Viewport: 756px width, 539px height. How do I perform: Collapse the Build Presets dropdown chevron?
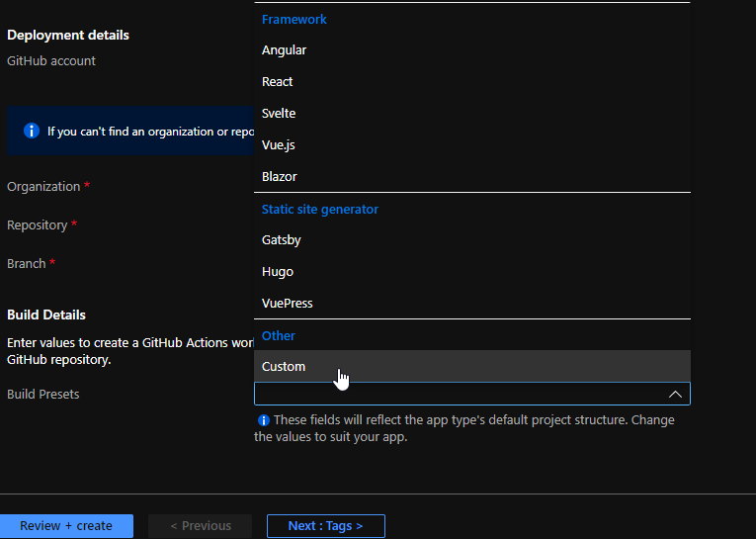675,395
